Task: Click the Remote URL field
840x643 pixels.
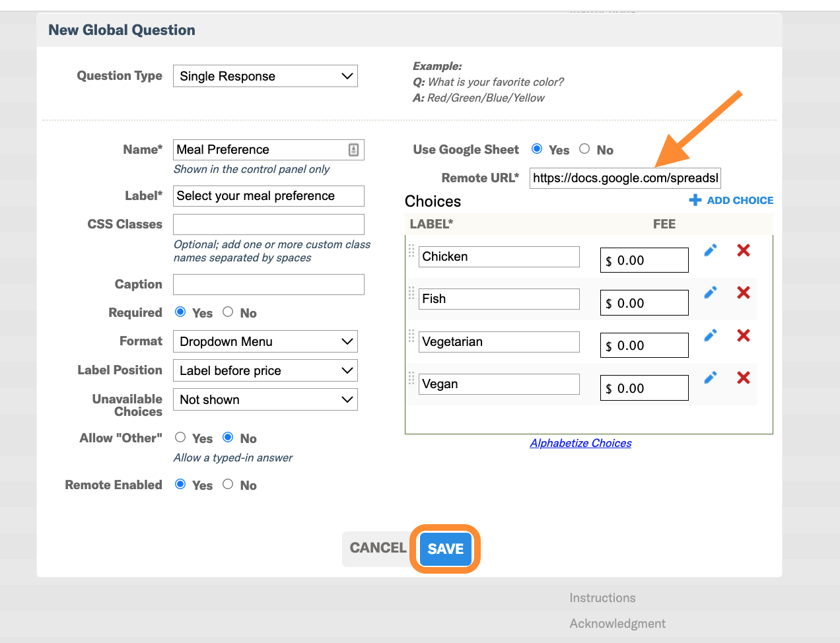Action: (x=625, y=178)
